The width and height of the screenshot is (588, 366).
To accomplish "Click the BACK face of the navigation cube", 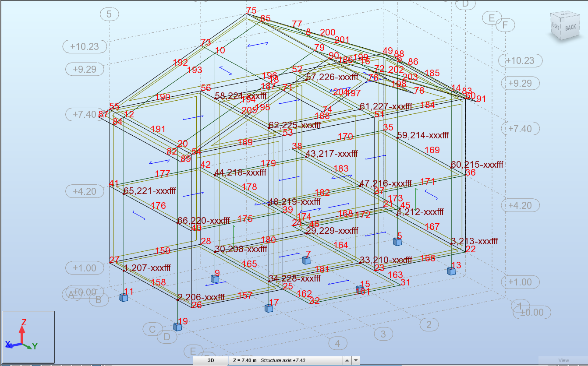I will click(x=571, y=27).
